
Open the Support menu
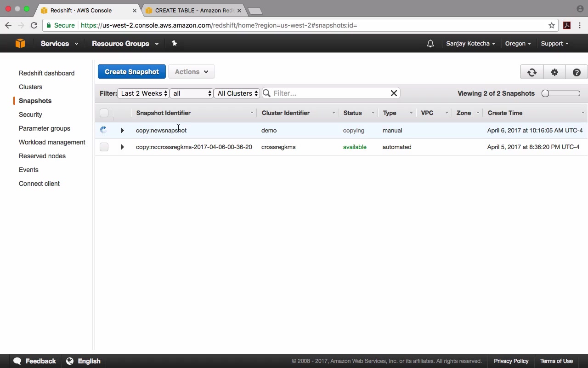tap(555, 44)
